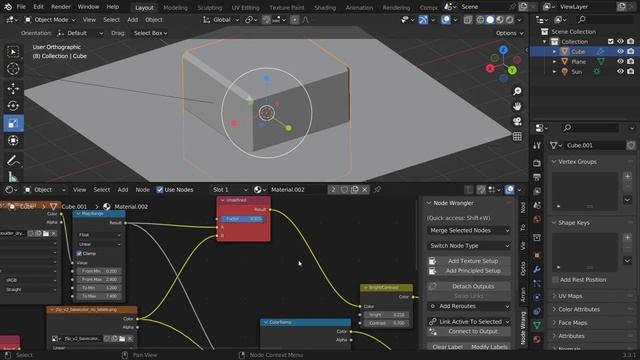Viewport: 640px width, 360px height.
Task: Select the Annotate pencil tool
Action: (x=13, y=160)
